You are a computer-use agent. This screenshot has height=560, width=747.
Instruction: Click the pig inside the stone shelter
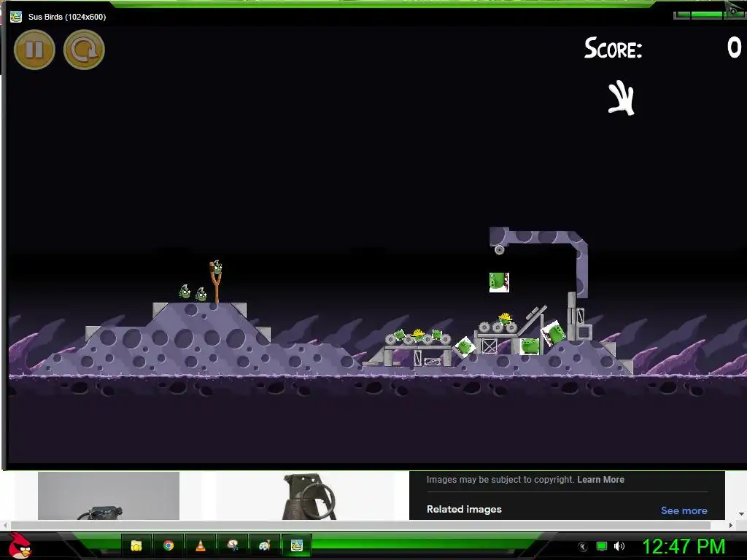click(x=530, y=346)
